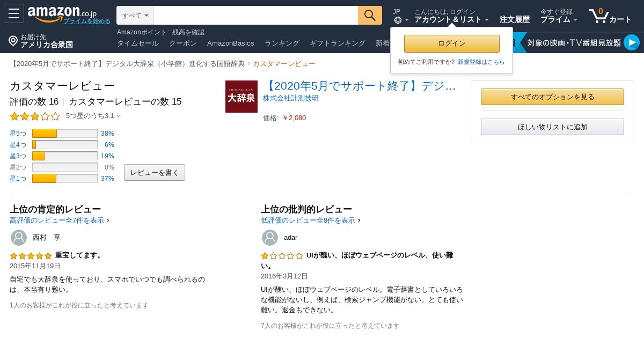Image resolution: width=644 pixels, height=338 pixels.
Task: Click 株式会社計測技研 seller link
Action: coord(291,98)
